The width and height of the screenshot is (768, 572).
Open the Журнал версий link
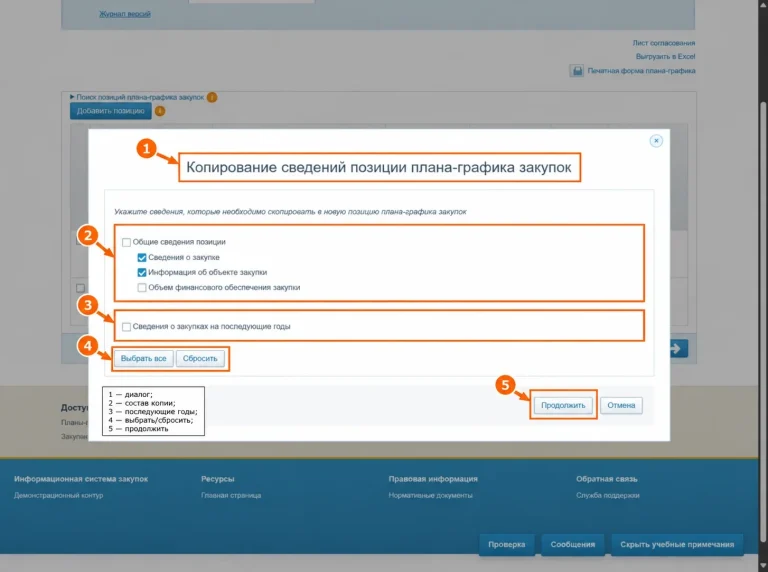(x=125, y=14)
